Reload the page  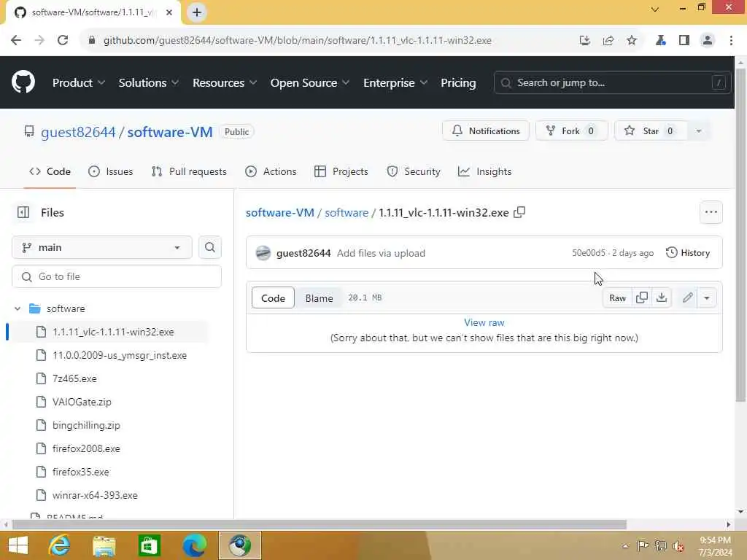pyautogui.click(x=63, y=41)
